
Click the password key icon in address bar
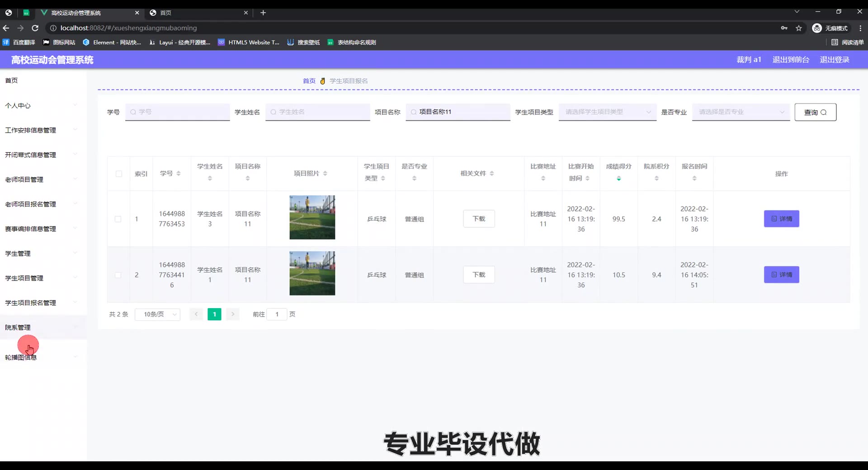[x=784, y=28]
